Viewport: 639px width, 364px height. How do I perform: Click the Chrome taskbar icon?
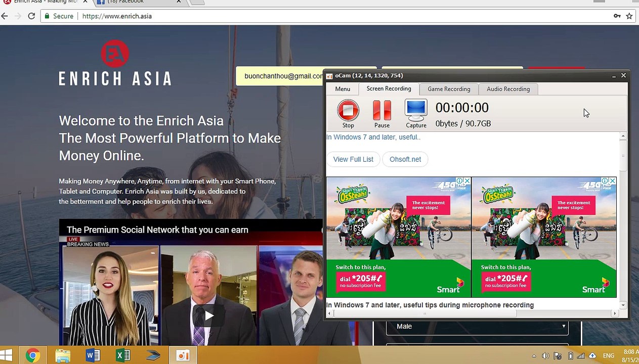[33, 356]
